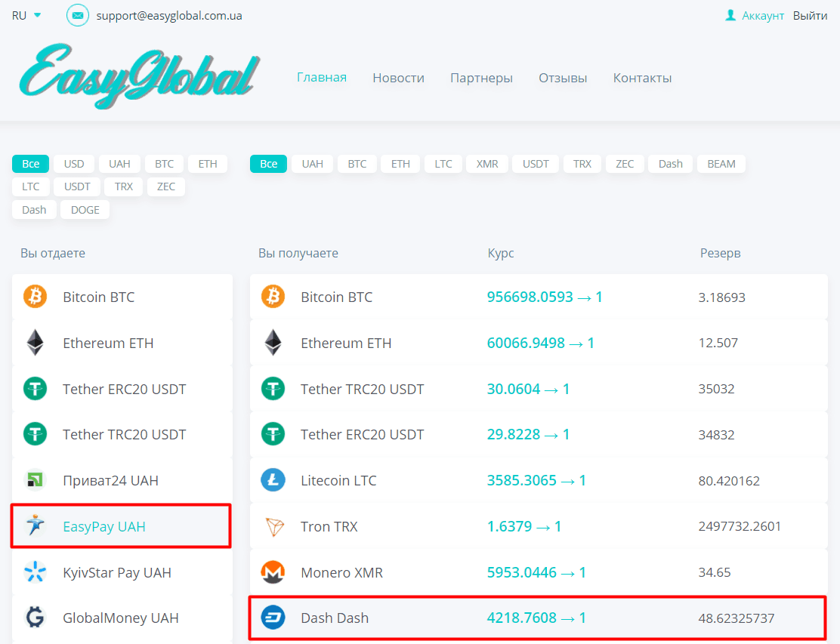Screen dimensions: 840x644
Task: Select the Tron TRX icon in receive list
Action: pyautogui.click(x=273, y=526)
